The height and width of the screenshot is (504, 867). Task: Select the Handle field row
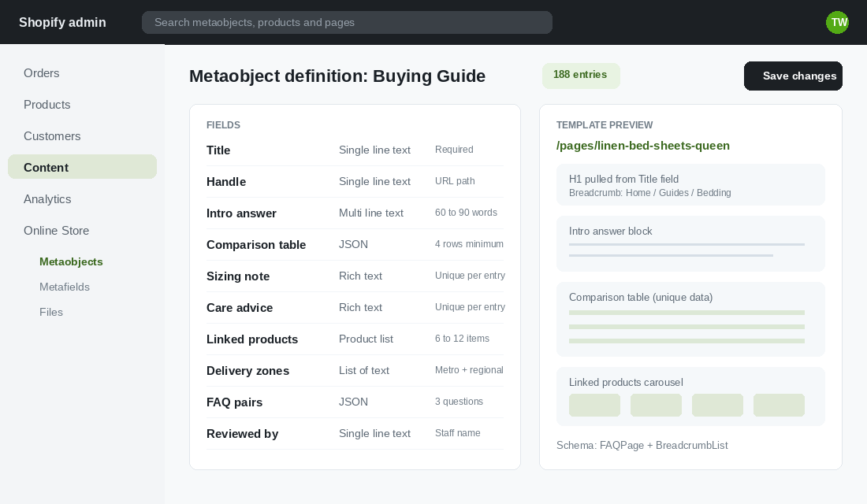[355, 181]
